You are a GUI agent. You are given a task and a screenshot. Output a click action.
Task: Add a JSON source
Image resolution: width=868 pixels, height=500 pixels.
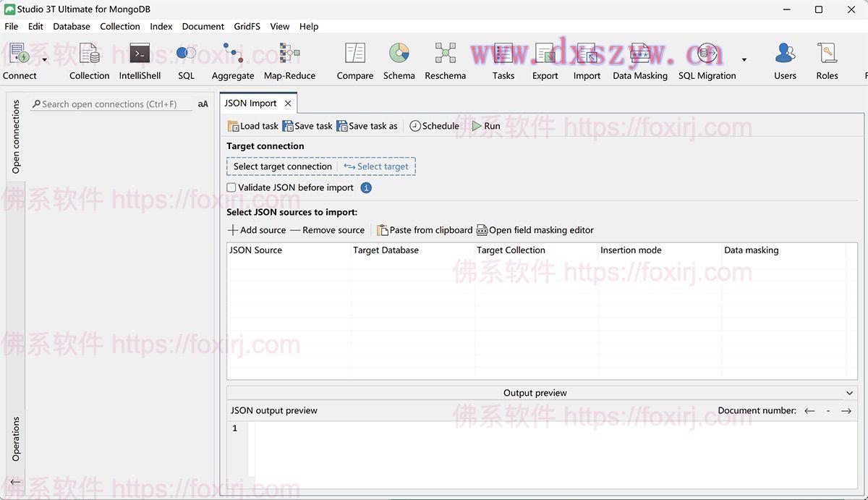[257, 230]
